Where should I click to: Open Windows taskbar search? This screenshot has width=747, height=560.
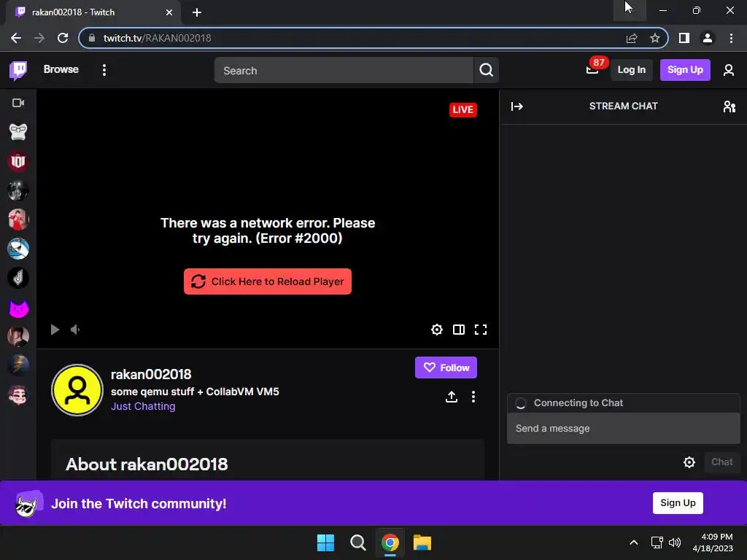click(357, 542)
